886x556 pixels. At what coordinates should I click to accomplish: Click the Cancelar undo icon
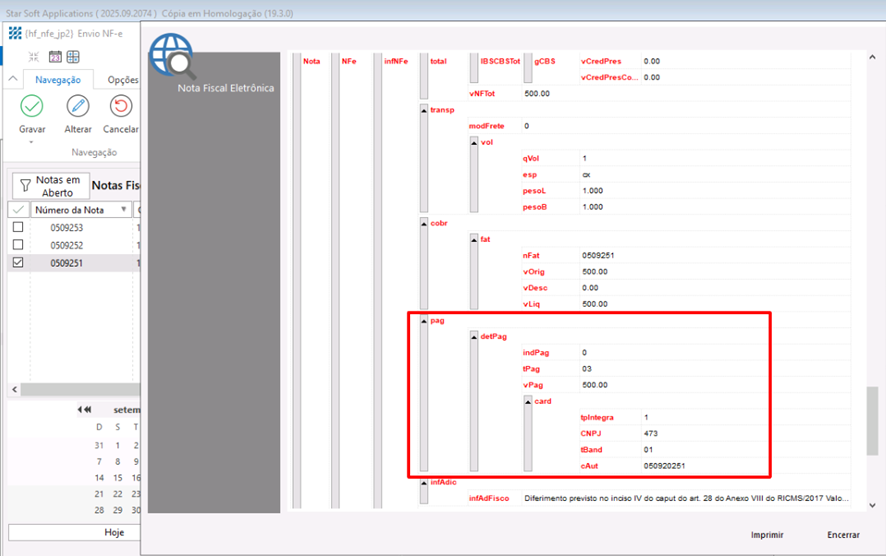[x=121, y=106]
